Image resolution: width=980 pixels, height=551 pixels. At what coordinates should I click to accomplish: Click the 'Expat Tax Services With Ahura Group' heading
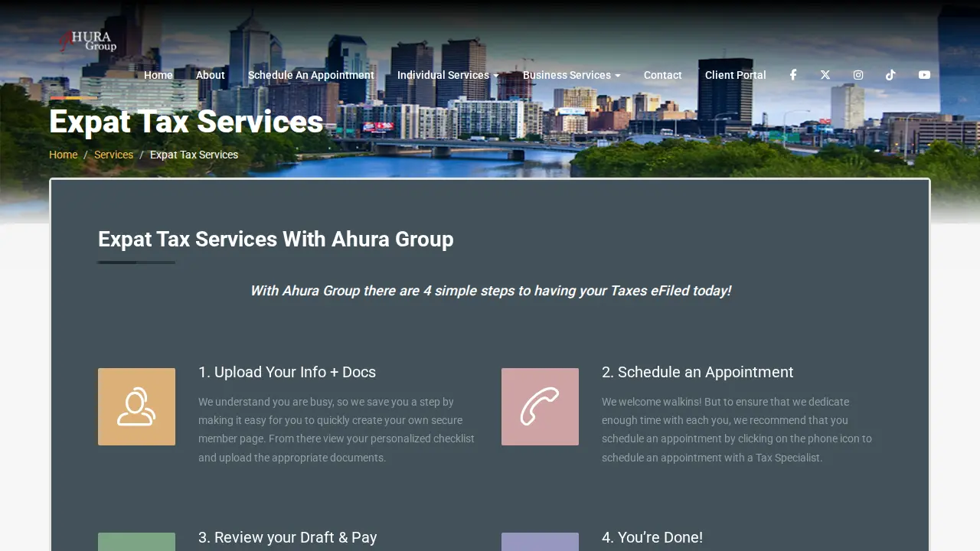click(276, 239)
